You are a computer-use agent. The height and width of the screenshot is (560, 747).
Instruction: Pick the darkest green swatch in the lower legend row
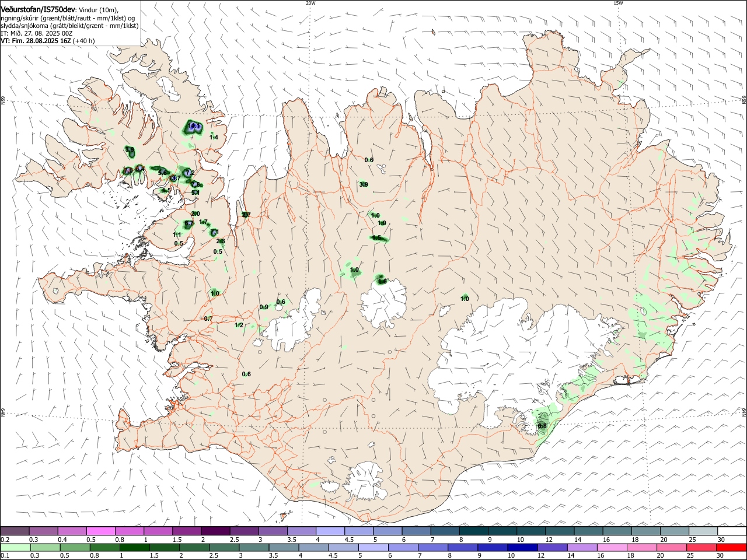pyautogui.click(x=134, y=548)
